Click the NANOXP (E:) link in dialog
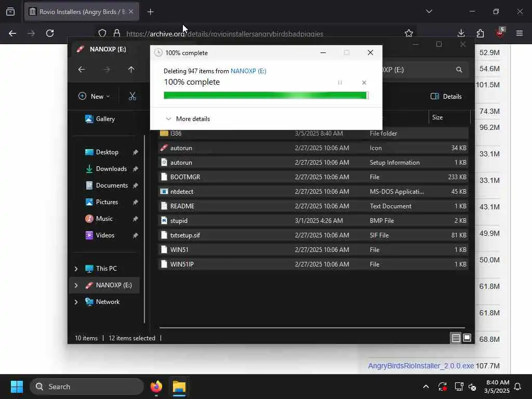532x399 pixels. 248,71
